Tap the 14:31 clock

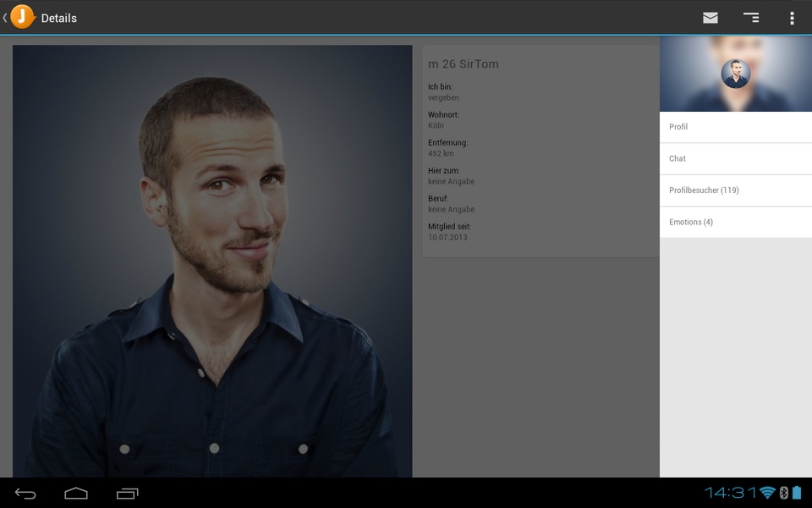point(730,493)
